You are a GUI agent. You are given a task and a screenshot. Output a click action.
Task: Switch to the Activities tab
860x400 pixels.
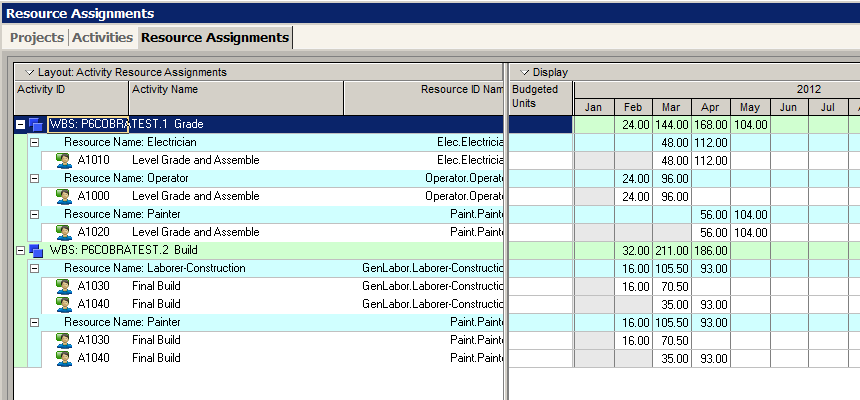click(x=103, y=37)
